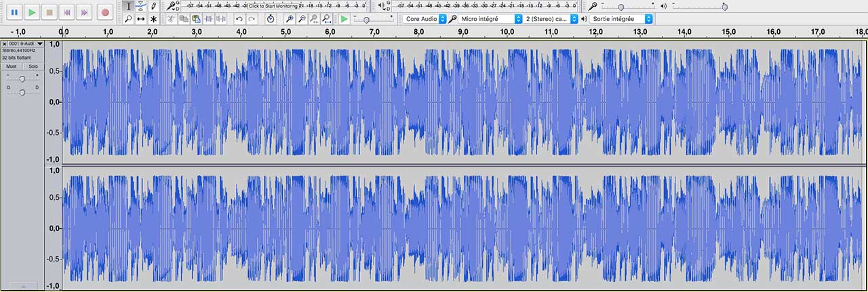Image resolution: width=868 pixels, height=292 pixels.
Task: Click to Start Monitoring recording meter
Action: [275, 6]
